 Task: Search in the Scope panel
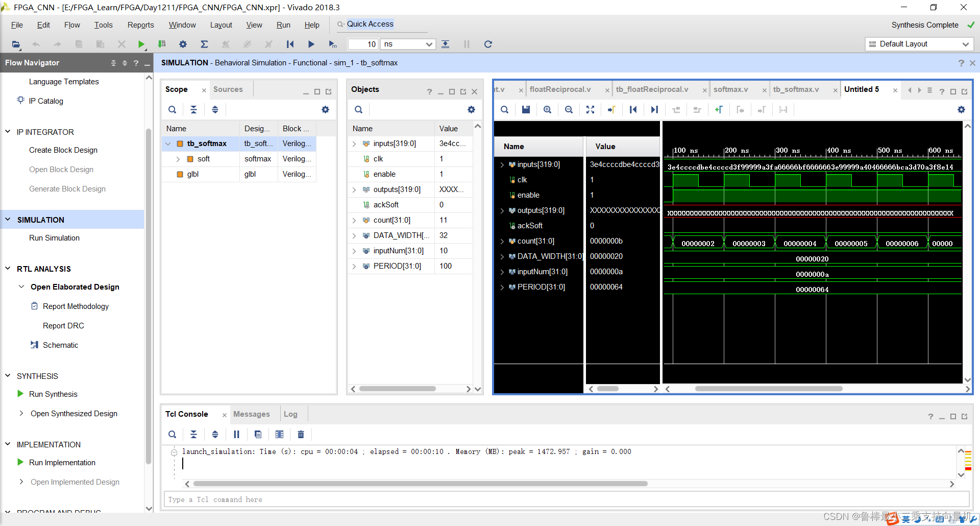(173, 110)
